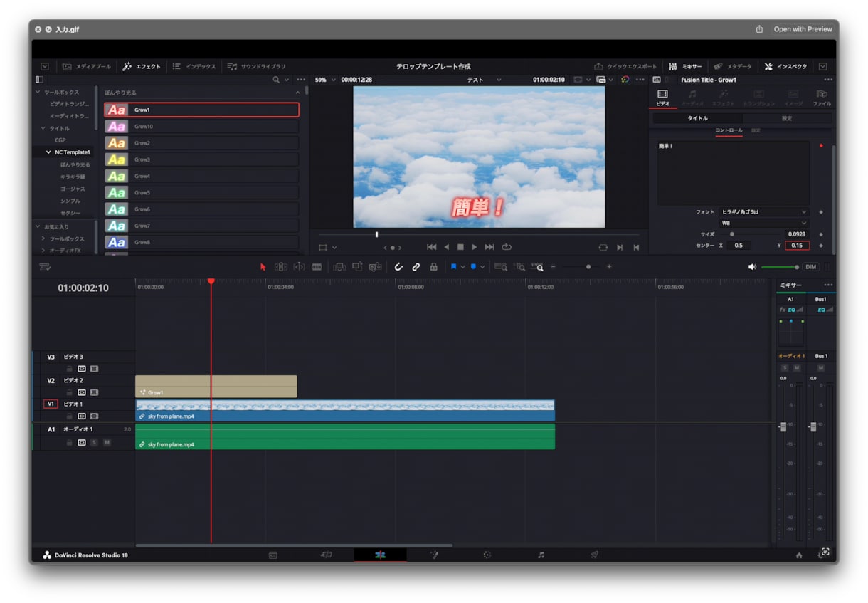Click the センター X field 0.5
868x603 pixels.
click(x=741, y=246)
